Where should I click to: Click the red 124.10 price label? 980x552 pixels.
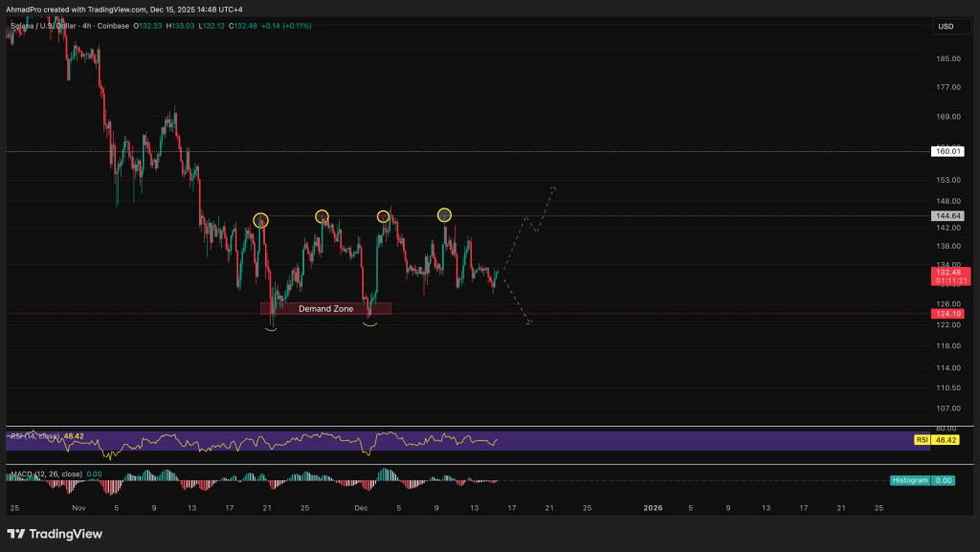point(949,313)
